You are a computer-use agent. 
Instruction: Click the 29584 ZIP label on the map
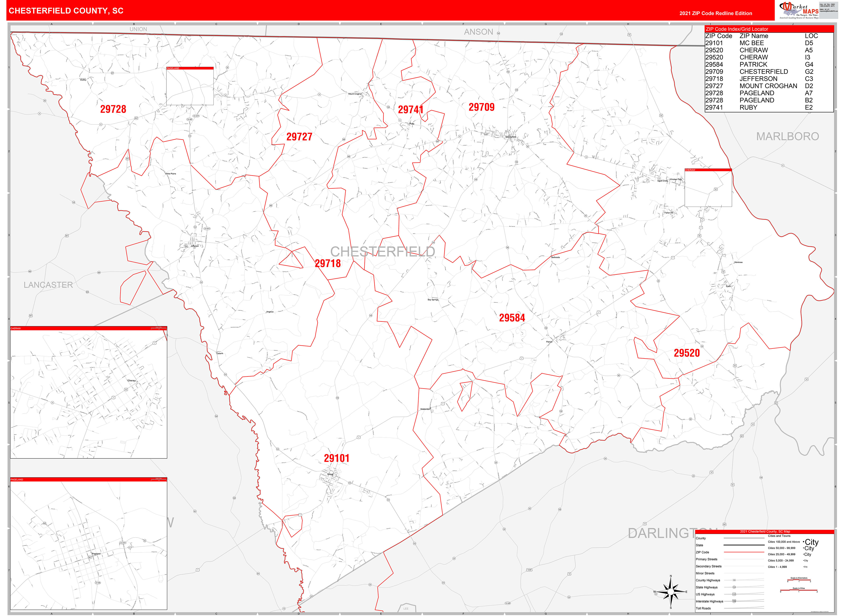pos(512,318)
